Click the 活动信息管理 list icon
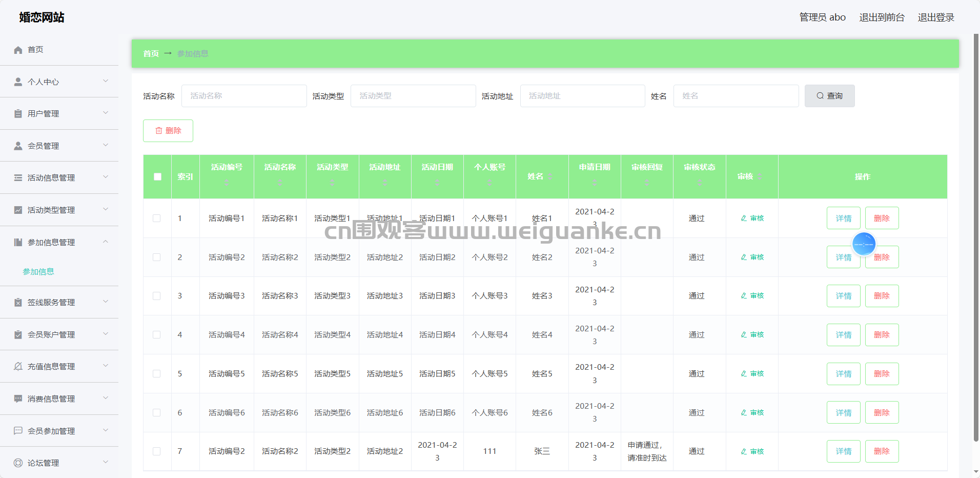Image resolution: width=980 pixels, height=478 pixels. coord(18,178)
